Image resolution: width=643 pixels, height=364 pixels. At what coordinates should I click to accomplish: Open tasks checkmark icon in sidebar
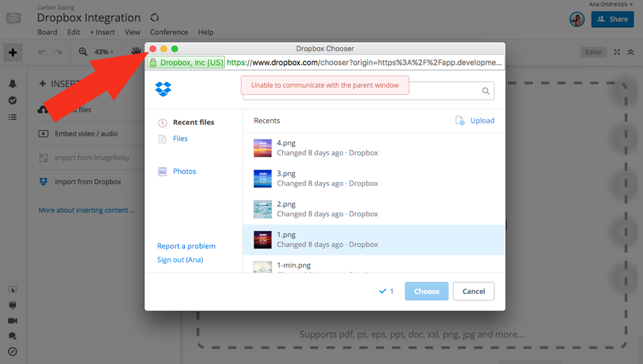pos(13,101)
